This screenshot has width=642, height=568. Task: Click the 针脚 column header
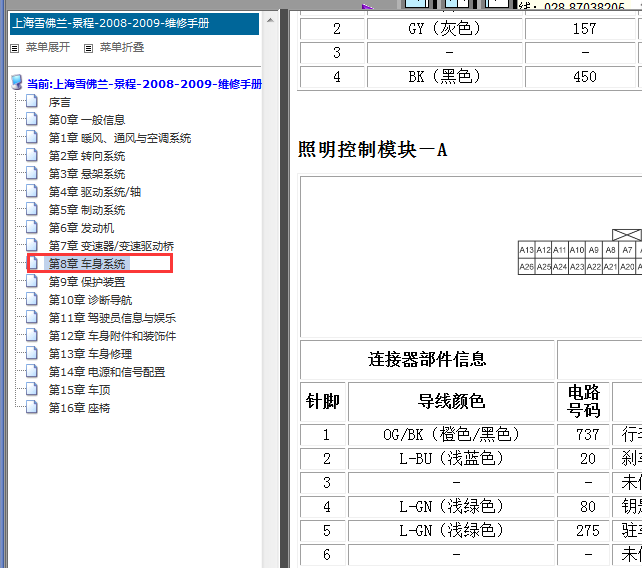coord(323,401)
